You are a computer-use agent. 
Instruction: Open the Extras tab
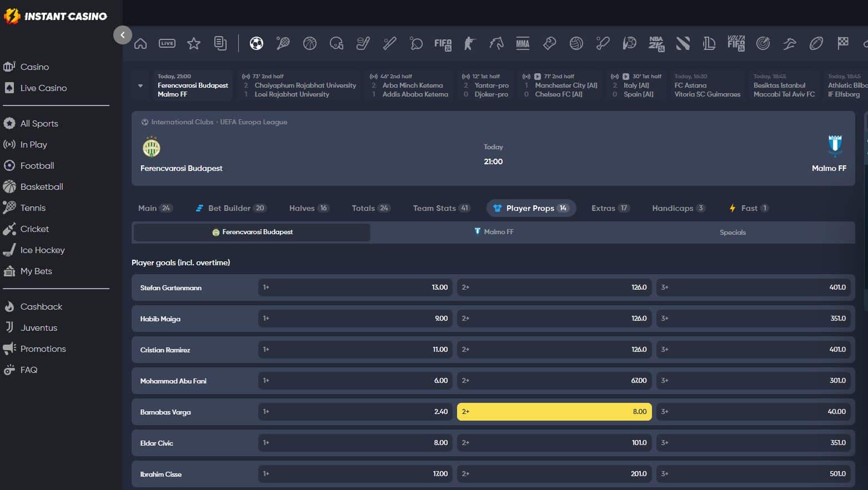click(610, 208)
